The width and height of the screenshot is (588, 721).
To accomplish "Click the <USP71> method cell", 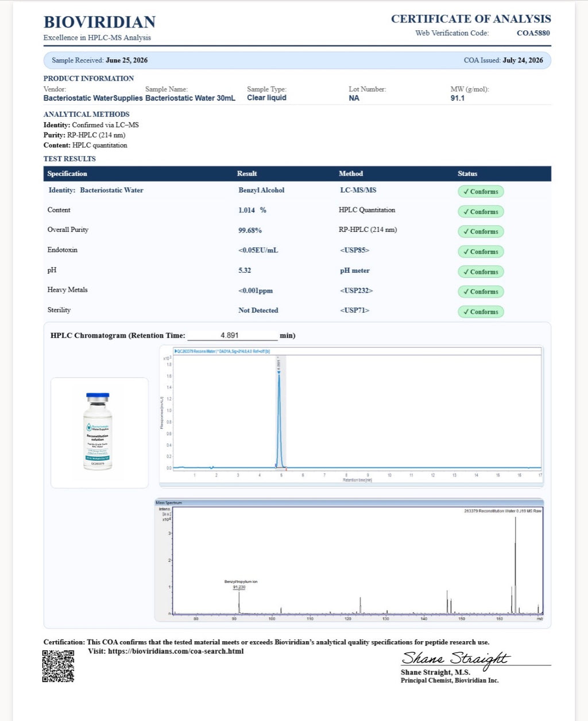I will click(x=354, y=311).
